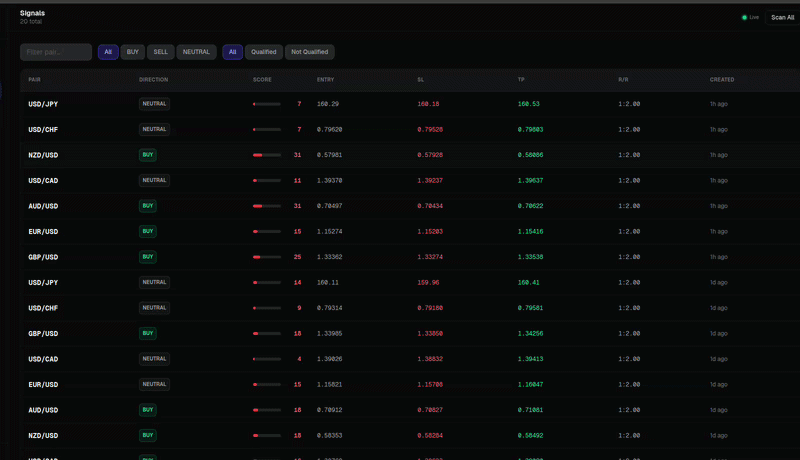This screenshot has width=800, height=460.
Task: Open GBP/USD pair with entry 1.33362
Action: tap(43, 257)
